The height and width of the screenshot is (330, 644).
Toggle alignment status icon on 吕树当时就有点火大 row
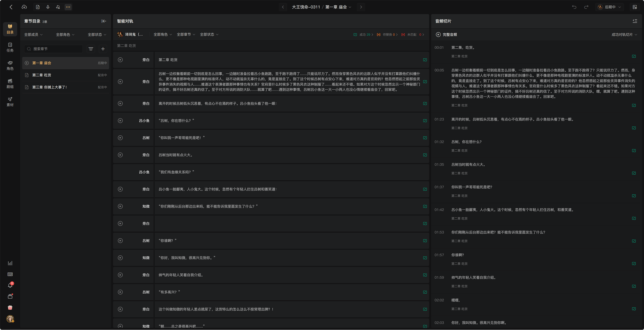[x=425, y=155]
